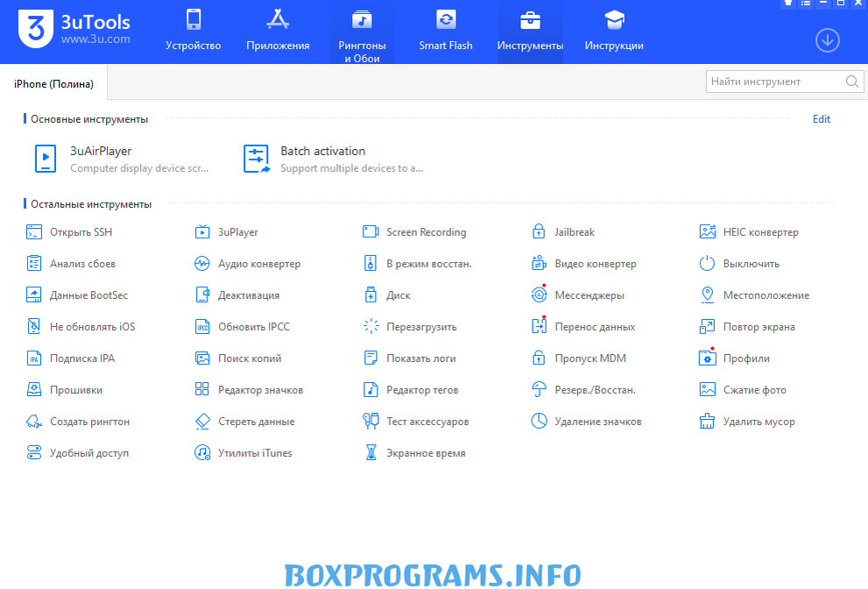Open the Обновить IPCC icon
Screen dimensions: 868x589
point(202,327)
